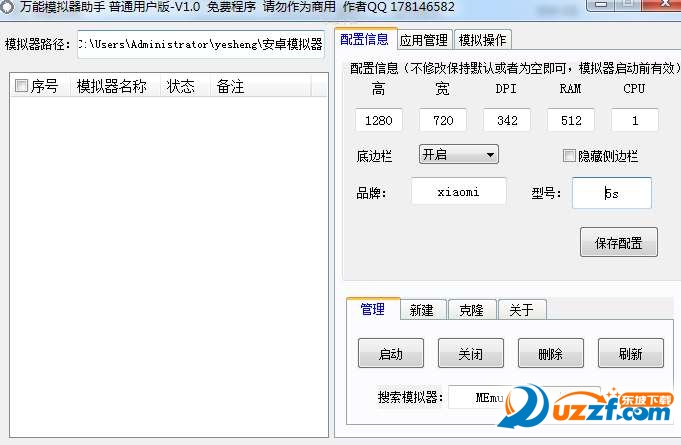Click the RAM value field

click(x=570, y=120)
